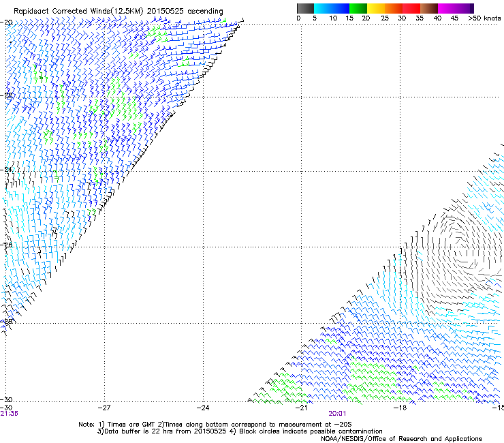Click the purple '20:01' pass time
Image resolution: width=504 pixels, height=443 pixels.
click(337, 414)
